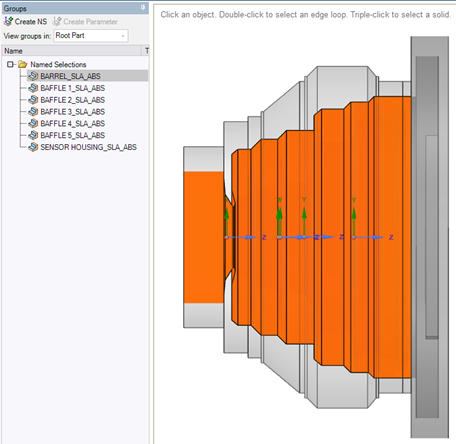This screenshot has height=444, width=456.
Task: Collapse the Named Selections tree node
Action: [x=10, y=64]
